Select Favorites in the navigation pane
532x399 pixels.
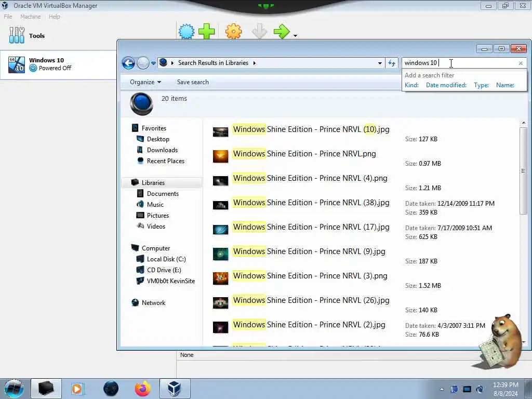[154, 128]
